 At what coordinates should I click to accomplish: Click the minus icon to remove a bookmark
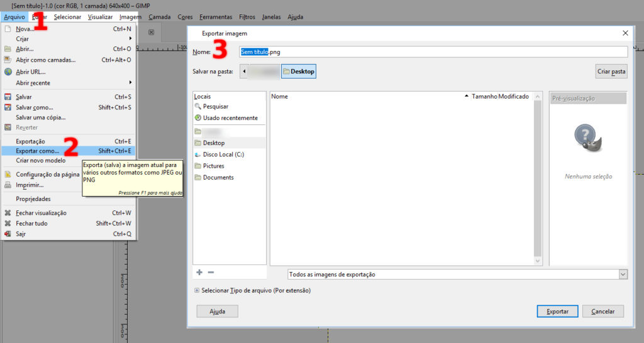tap(211, 272)
